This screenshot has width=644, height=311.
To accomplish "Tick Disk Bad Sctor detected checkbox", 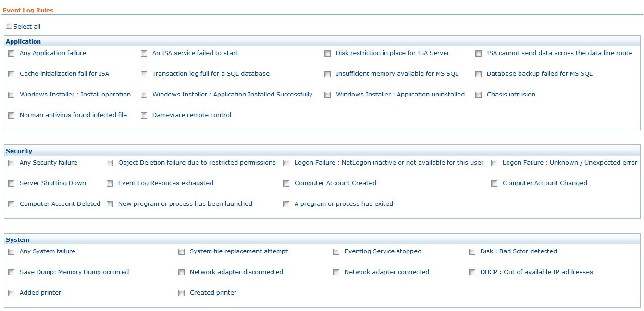I will pyautogui.click(x=472, y=252).
